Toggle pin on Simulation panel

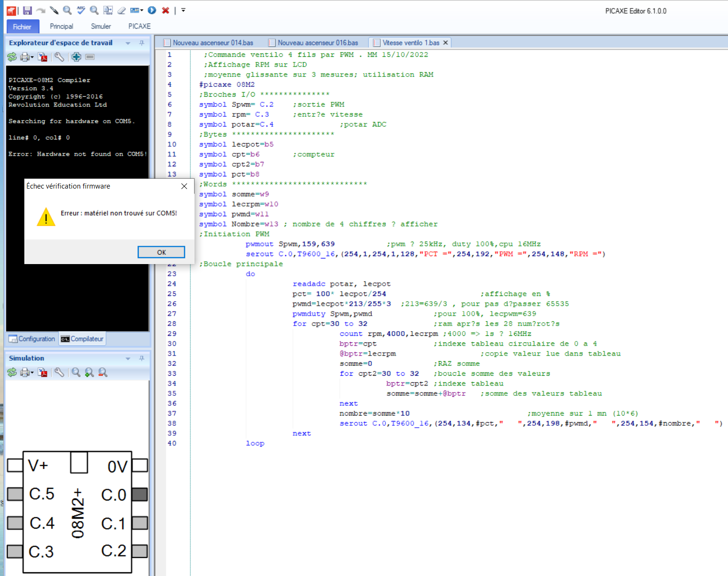click(x=142, y=358)
